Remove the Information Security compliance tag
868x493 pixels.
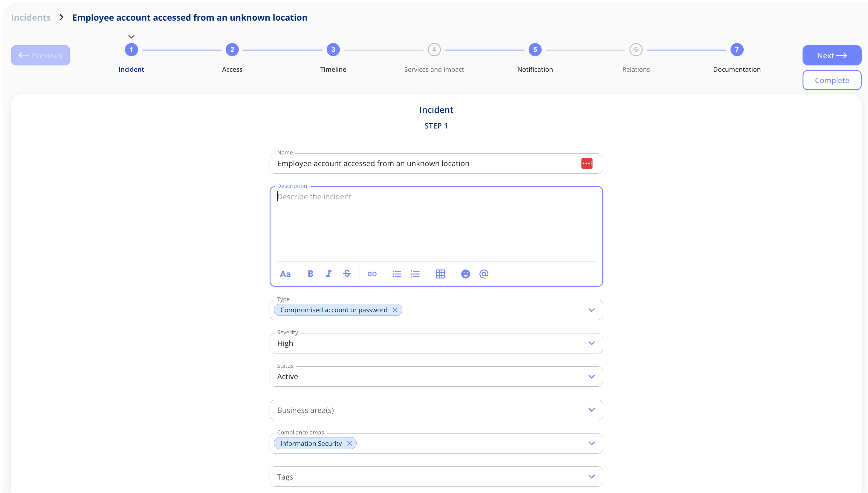pos(349,443)
